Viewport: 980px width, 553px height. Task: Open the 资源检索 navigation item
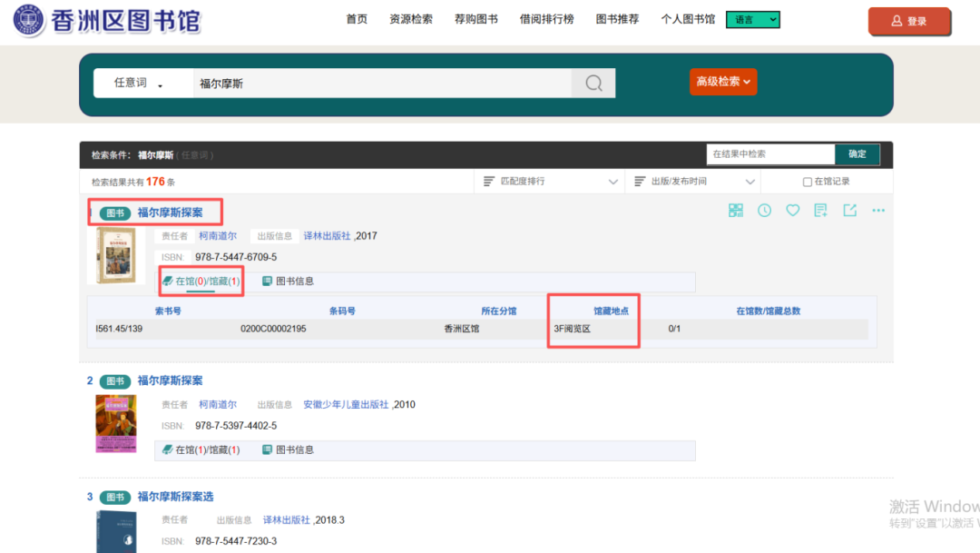[x=411, y=19]
